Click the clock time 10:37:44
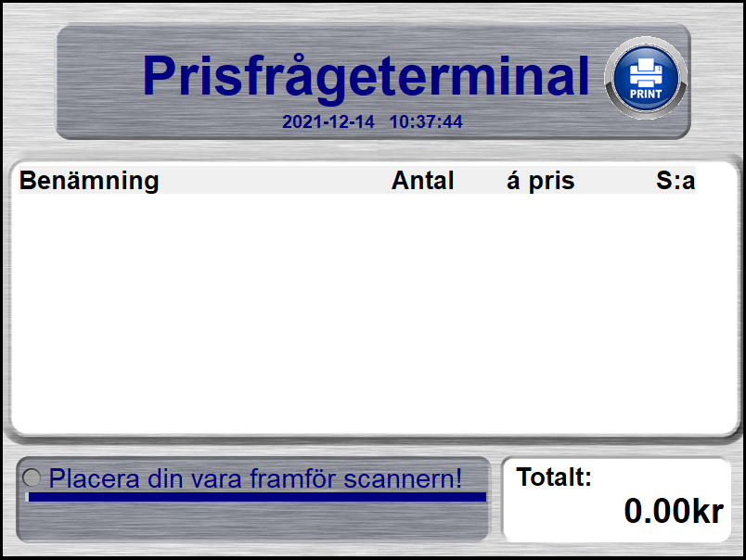 [x=426, y=121]
